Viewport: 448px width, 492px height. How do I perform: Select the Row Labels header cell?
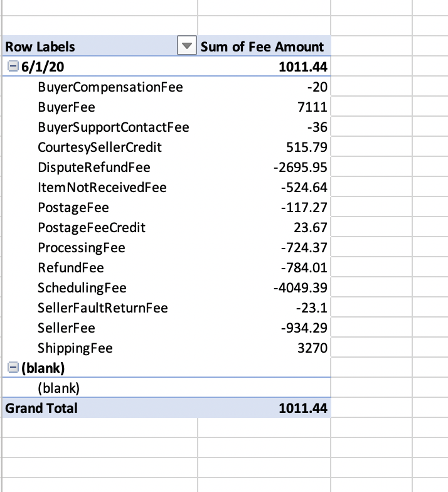40,46
